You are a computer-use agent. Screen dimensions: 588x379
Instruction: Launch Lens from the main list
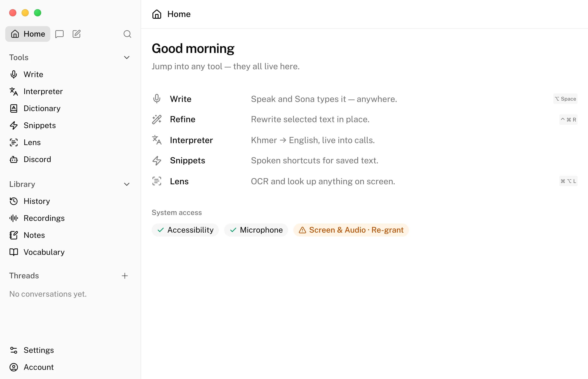[x=364, y=181]
